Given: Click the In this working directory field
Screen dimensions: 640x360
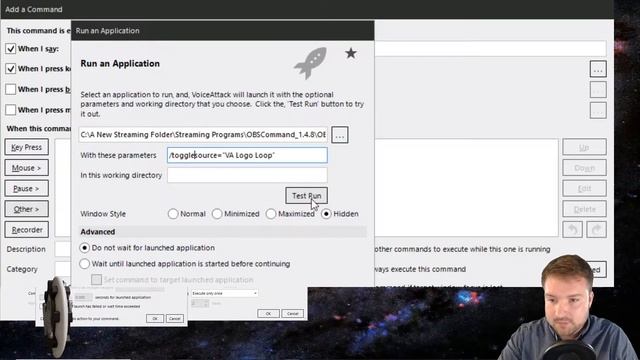Looking at the screenshot, I should point(247,175).
